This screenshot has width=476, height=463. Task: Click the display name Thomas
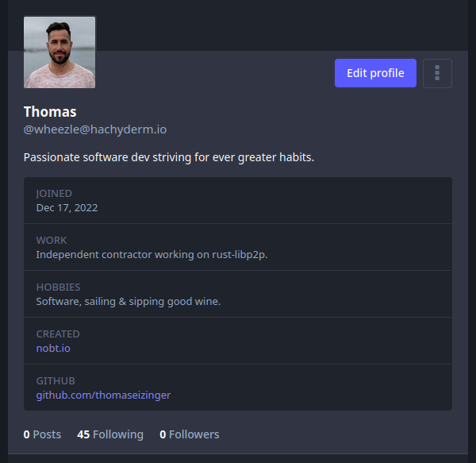(x=50, y=111)
